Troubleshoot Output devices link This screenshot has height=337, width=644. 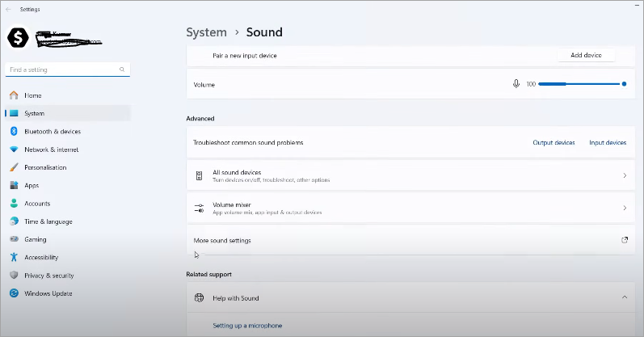[554, 142]
